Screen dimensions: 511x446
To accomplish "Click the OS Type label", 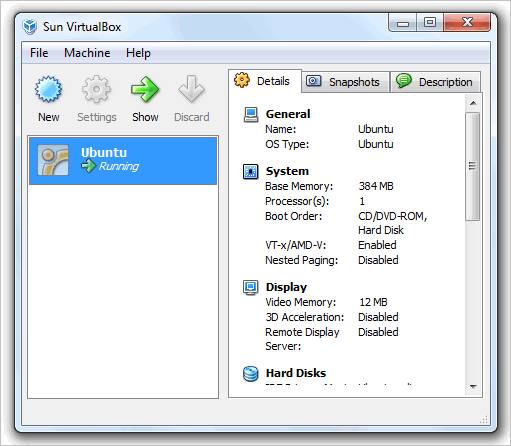I will pos(287,144).
